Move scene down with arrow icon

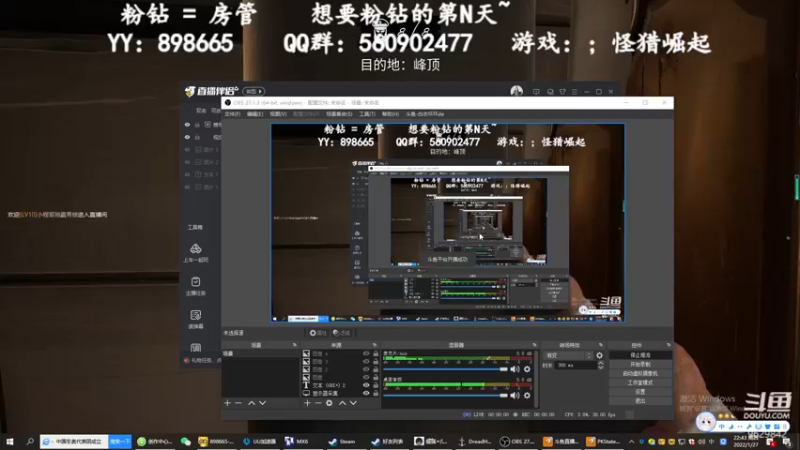tap(262, 403)
